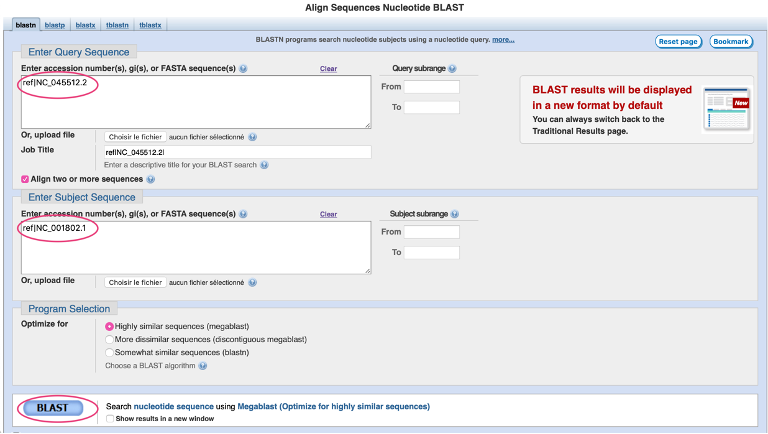Select Somewhat similar sequences (blastn) option
768x434 pixels.
point(109,353)
